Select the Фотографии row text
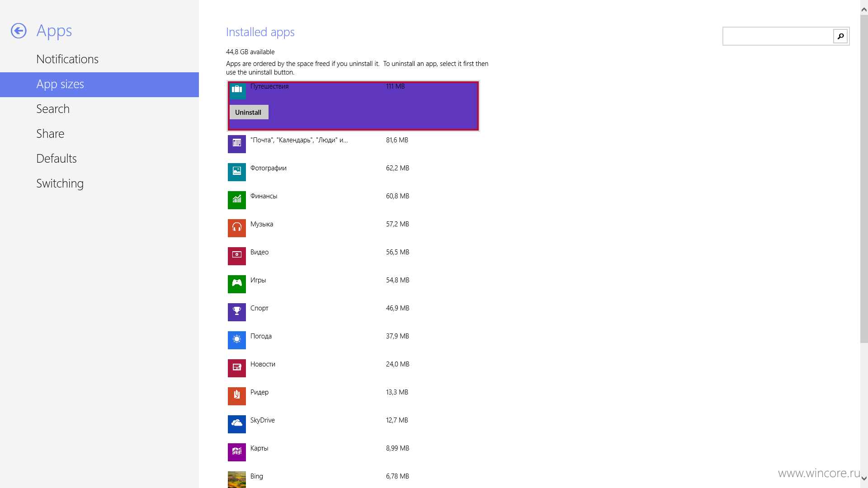Screen dimensions: 868x488 click(269, 168)
